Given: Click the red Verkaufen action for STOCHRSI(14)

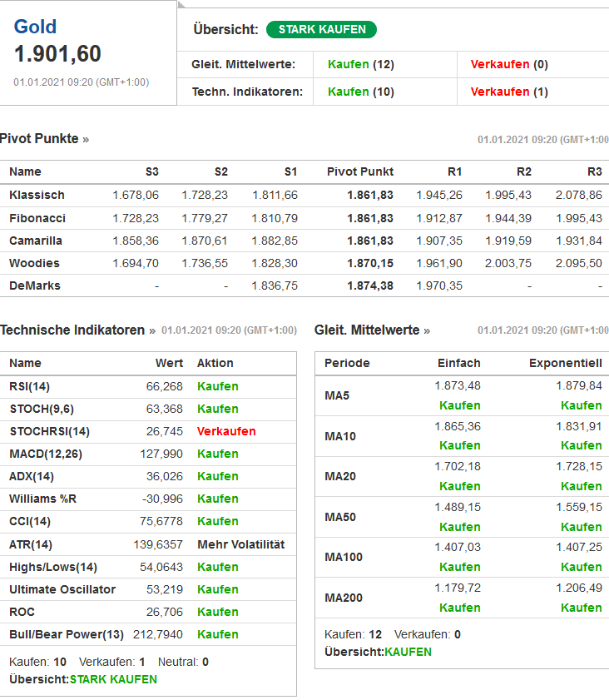Looking at the screenshot, I should 226,431.
